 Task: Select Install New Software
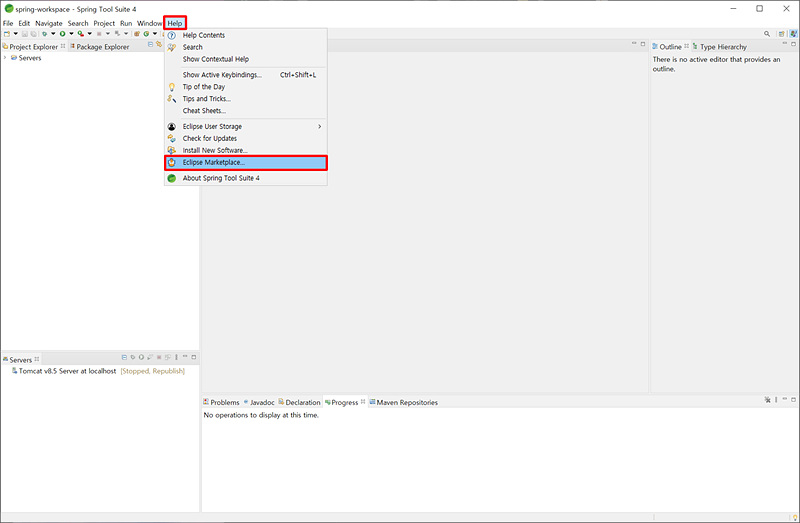click(245, 150)
